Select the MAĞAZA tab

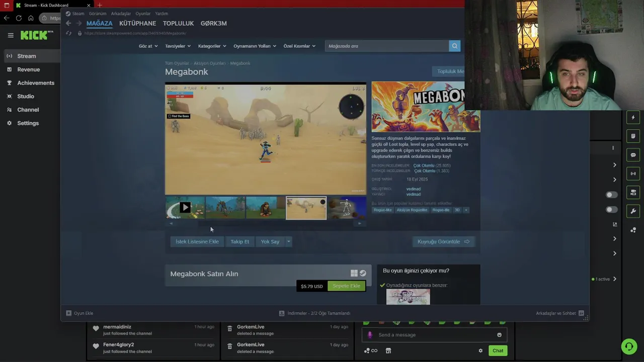(x=100, y=23)
